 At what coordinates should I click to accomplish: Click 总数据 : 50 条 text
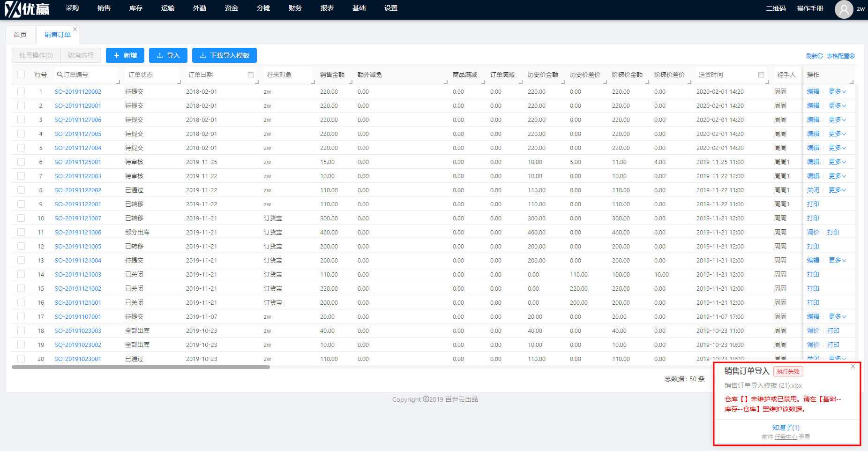[684, 379]
